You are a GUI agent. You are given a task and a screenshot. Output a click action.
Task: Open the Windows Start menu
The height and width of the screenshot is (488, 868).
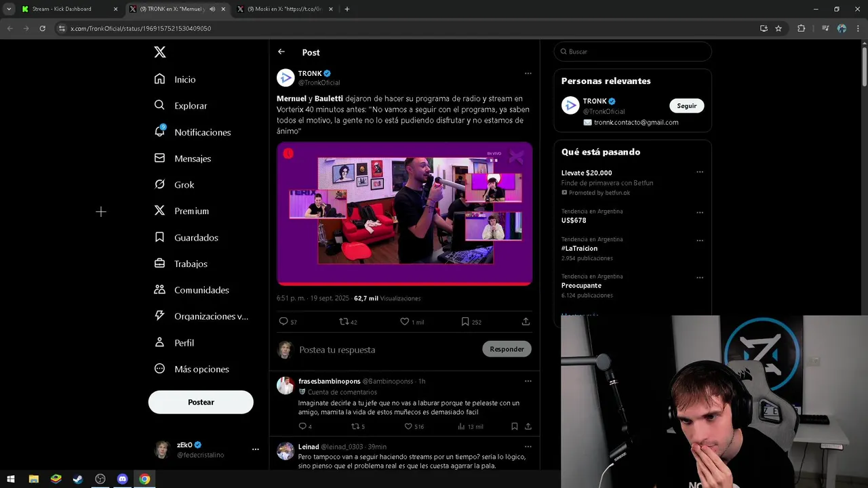11,479
